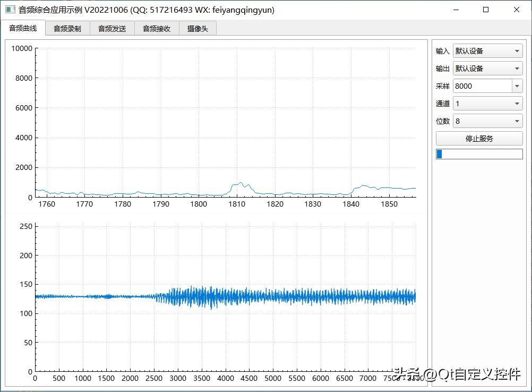This screenshot has height=392, width=532.
Task: Click inside the 采样 value field showing 8000
Action: coord(481,86)
